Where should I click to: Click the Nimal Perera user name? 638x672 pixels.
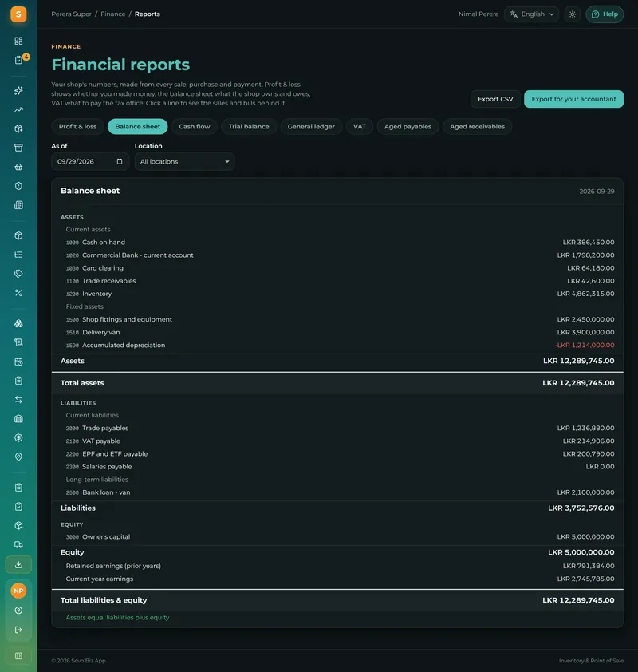(478, 14)
